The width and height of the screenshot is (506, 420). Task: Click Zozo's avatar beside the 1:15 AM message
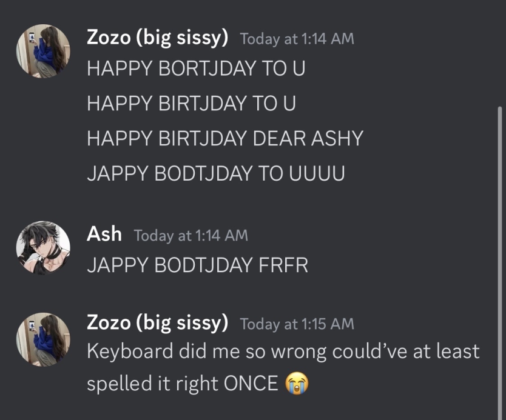click(42, 339)
